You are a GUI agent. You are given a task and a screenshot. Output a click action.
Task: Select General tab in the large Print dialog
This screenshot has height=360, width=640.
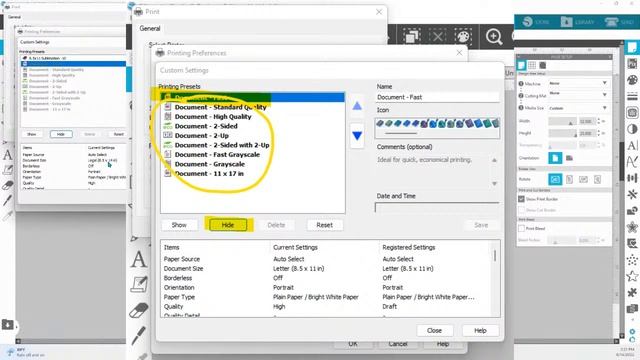coord(150,29)
